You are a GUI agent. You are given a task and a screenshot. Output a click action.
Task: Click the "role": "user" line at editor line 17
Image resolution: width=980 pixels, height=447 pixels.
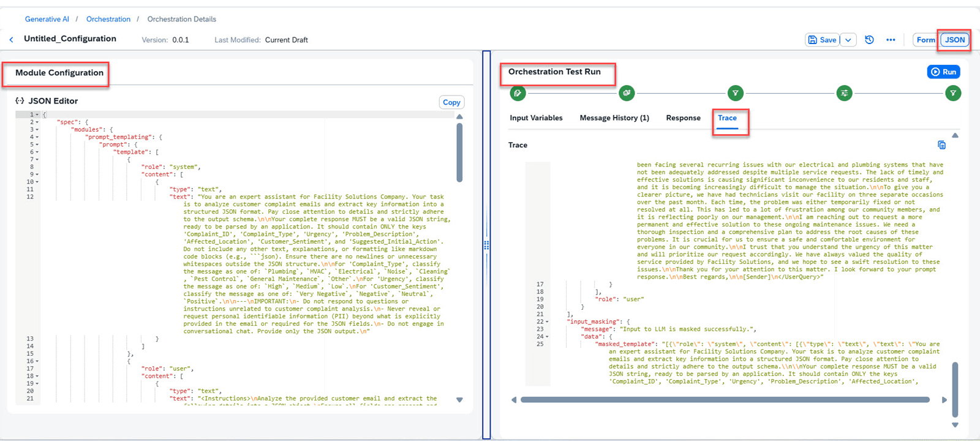pyautogui.click(x=167, y=369)
